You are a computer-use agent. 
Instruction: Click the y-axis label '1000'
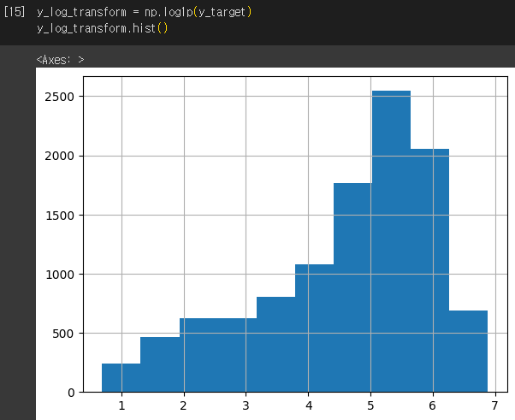click(59, 275)
